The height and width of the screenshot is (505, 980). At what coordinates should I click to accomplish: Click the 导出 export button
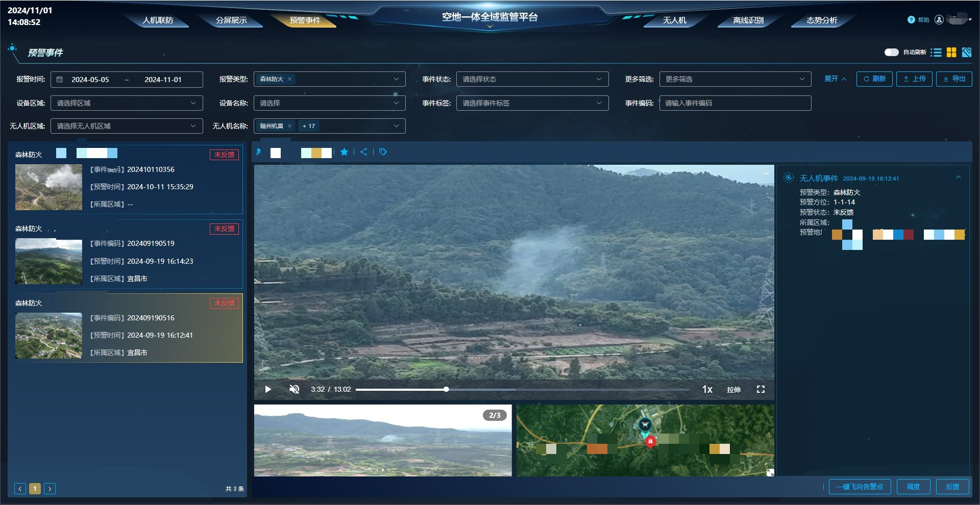tap(954, 79)
